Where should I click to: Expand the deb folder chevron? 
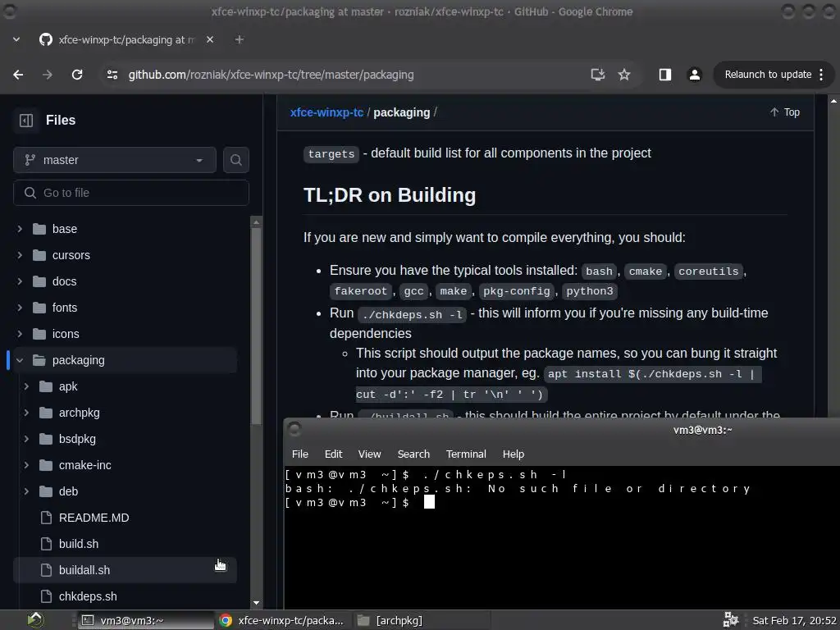tap(26, 491)
